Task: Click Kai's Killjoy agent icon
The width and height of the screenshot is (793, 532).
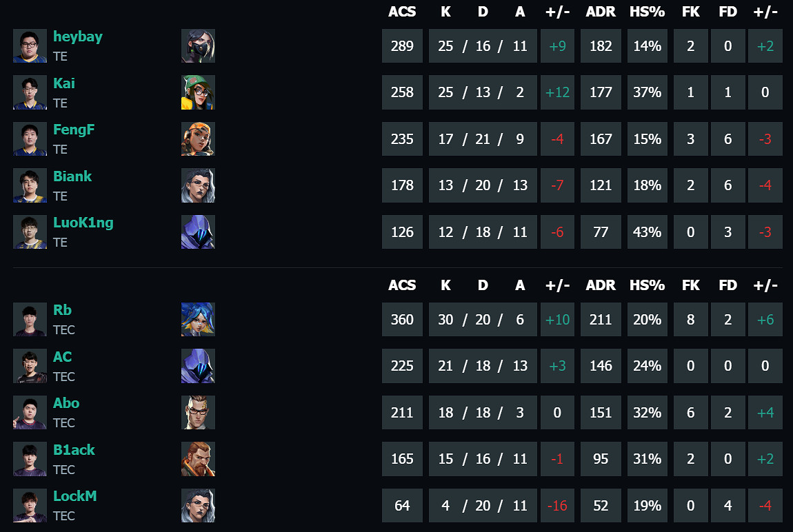Action: pos(198,92)
